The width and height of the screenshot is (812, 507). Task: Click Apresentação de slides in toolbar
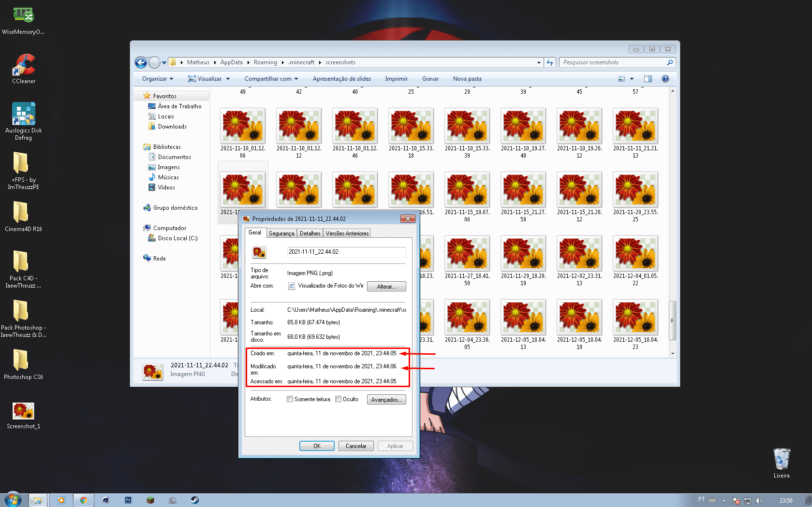tap(342, 79)
